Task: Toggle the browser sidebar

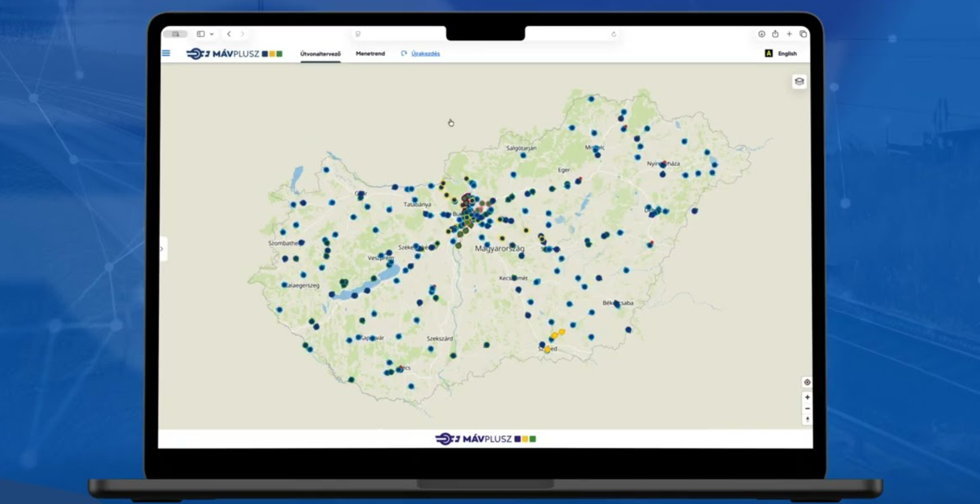Action: (200, 34)
